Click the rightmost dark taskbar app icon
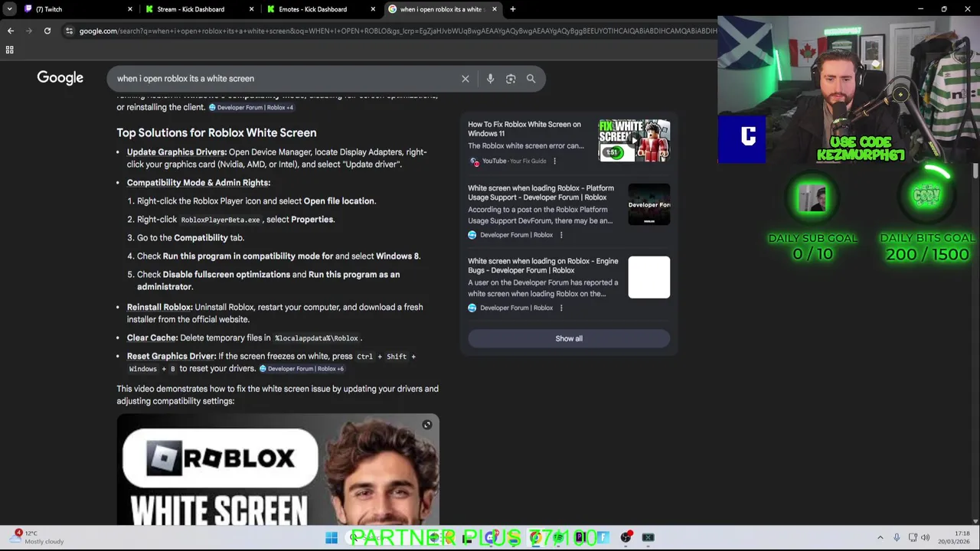 (x=648, y=538)
